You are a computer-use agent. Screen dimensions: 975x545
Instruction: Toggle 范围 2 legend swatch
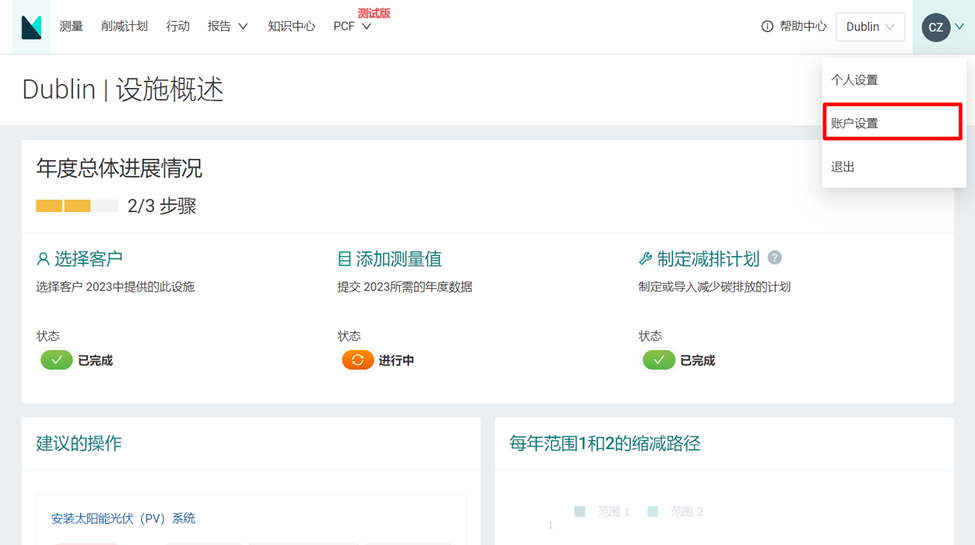(653, 511)
